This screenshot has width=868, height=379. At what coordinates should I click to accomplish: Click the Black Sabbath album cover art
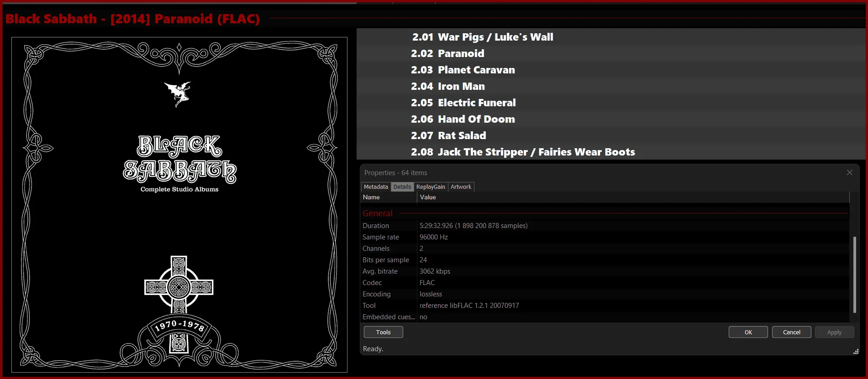click(x=179, y=205)
